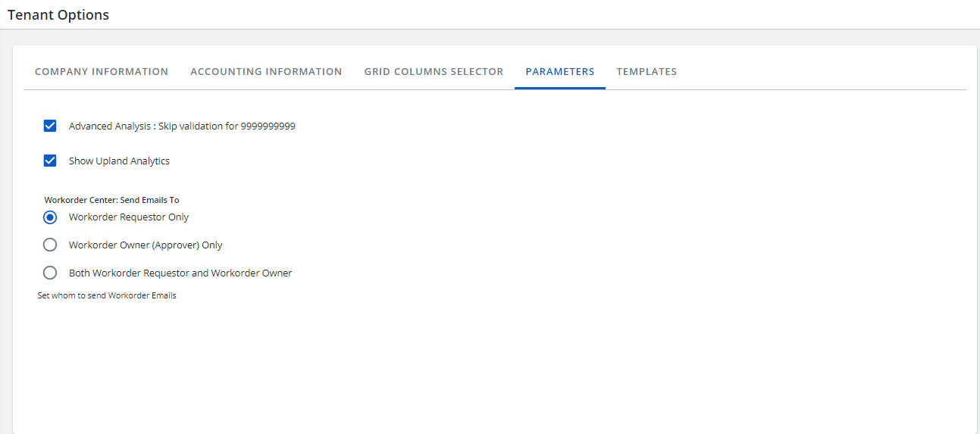
Task: Select Both Workorder Requestor and Workorder Owner
Action: (x=50, y=273)
